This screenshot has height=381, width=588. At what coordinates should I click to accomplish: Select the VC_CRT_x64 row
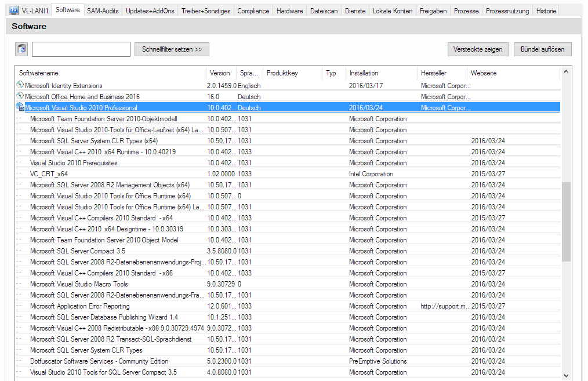coord(288,173)
